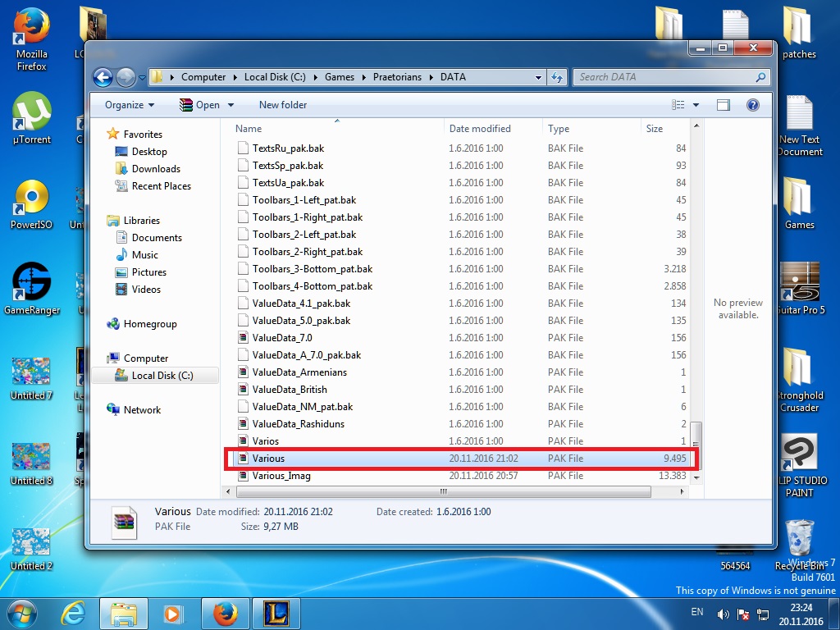Viewport: 840px width, 630px height.
Task: Click the Back navigation arrow in Explorer
Action: coord(103,77)
